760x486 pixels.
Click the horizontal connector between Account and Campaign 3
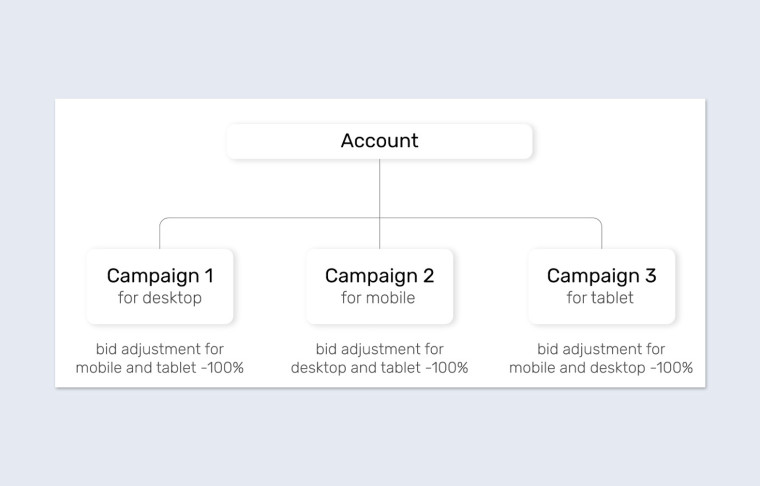coord(490,218)
